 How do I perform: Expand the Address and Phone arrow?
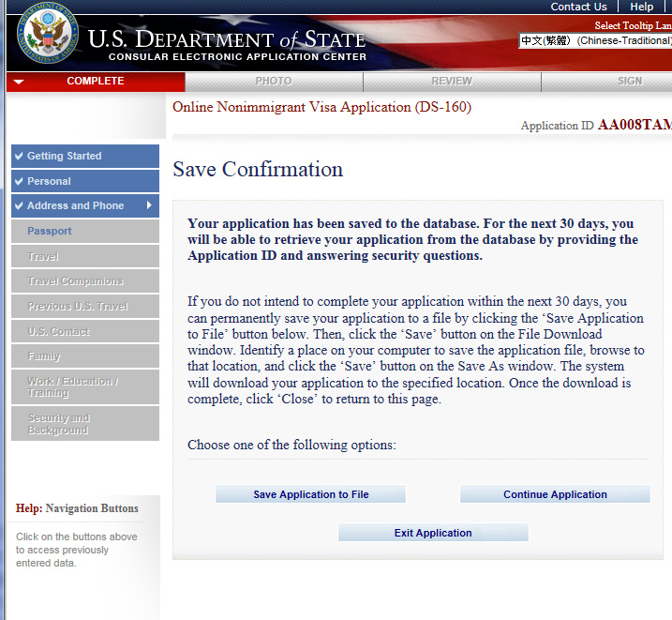149,205
